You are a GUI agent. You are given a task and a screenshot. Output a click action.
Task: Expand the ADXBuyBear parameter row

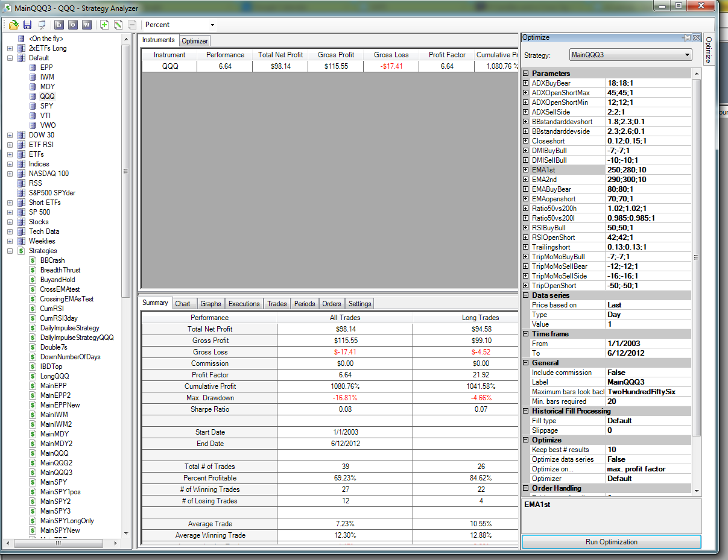526,83
